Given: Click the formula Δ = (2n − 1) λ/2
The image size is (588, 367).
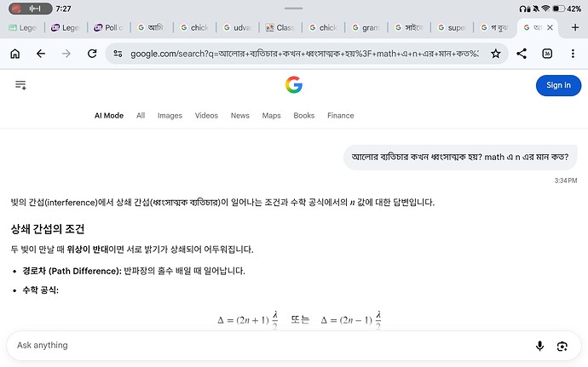Looking at the screenshot, I should [x=350, y=320].
